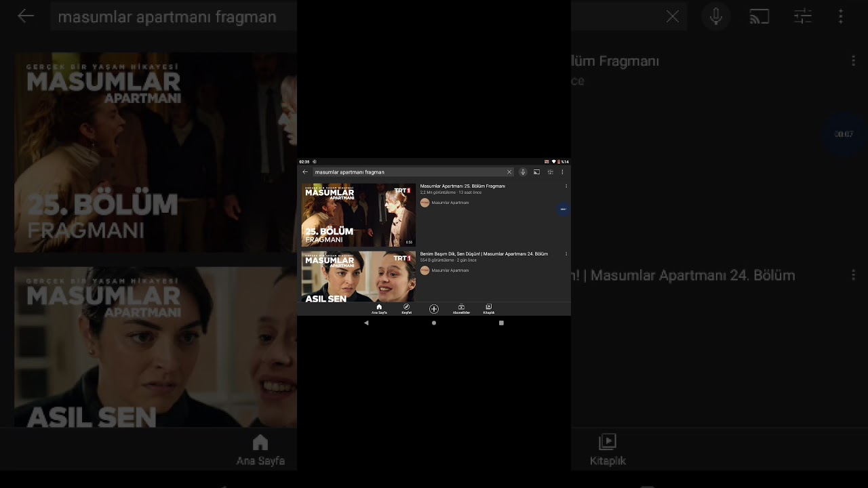
Task: Clear the search text with the small centered X
Action: [509, 172]
